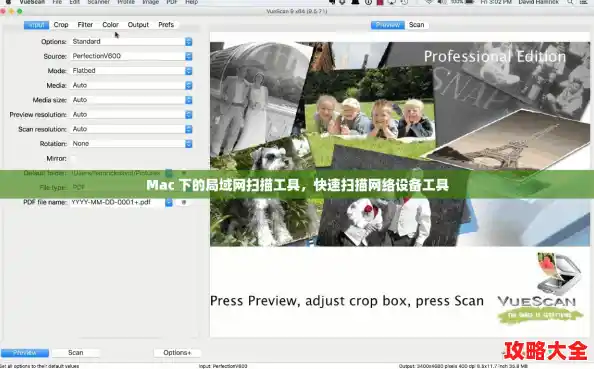Screen dimensions: 594x369
Task: Open the Output tab
Action: tap(138, 25)
